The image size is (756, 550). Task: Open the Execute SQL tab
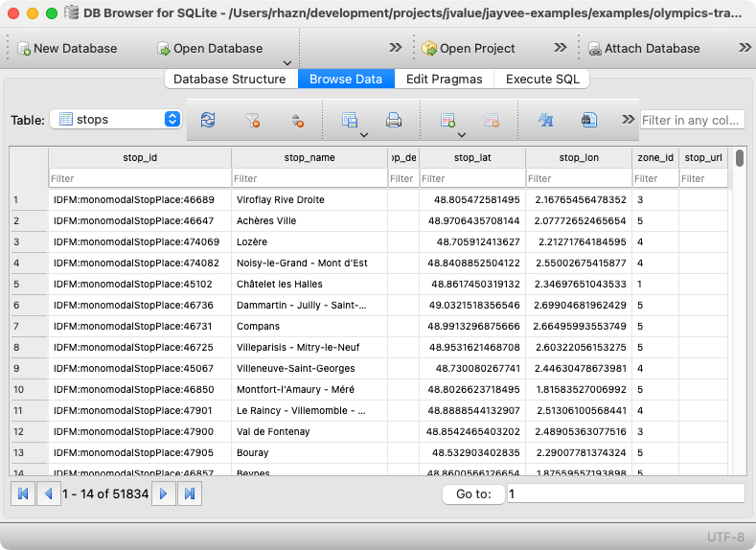tap(542, 80)
